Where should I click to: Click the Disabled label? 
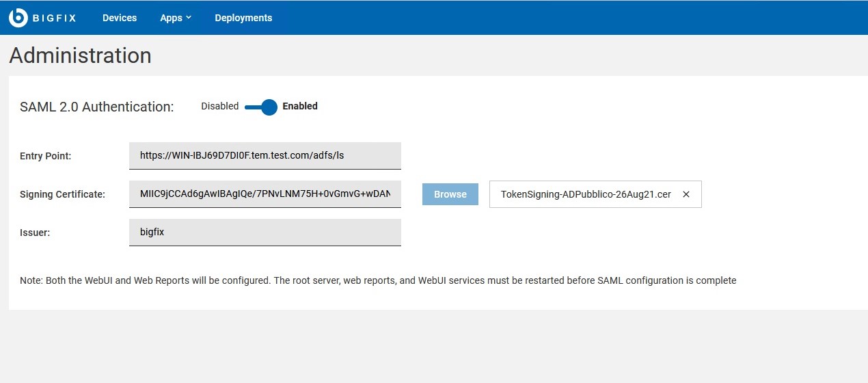tap(220, 106)
